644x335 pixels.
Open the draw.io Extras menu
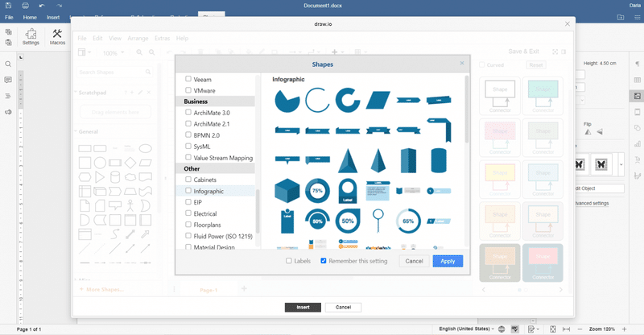click(x=163, y=38)
